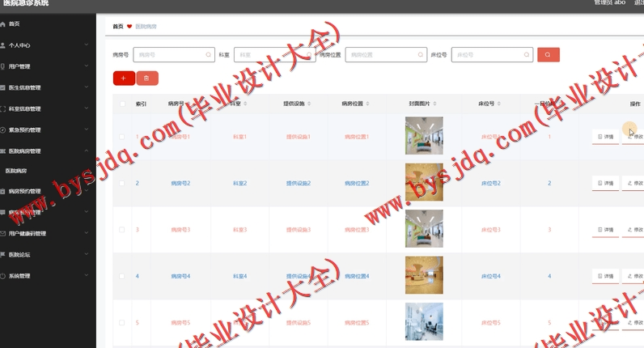Open the 首页 sidebar menu item
The width and height of the screenshot is (644, 348).
point(48,24)
